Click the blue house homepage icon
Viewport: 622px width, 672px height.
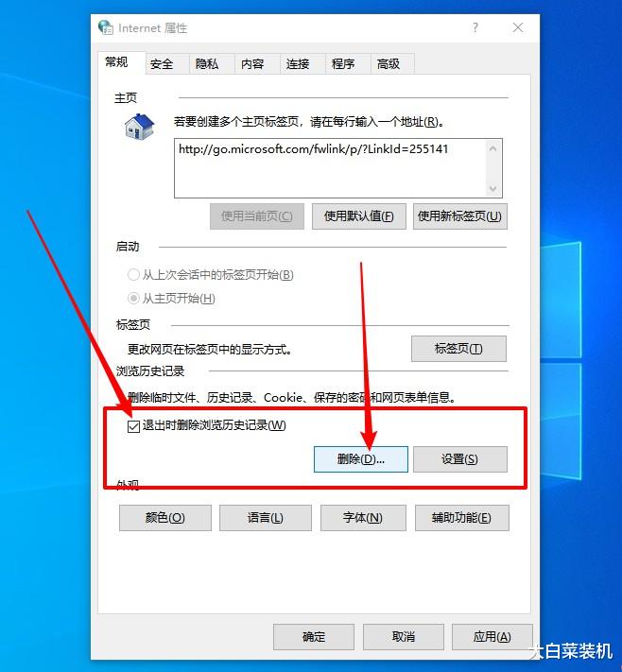pos(139,126)
